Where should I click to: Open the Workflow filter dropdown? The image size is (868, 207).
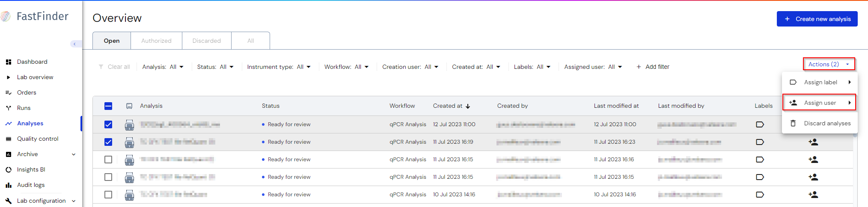click(347, 67)
